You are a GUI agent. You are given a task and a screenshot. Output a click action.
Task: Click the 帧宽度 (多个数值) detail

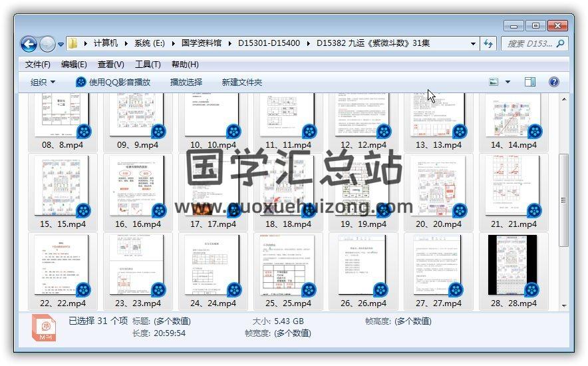pos(278,333)
